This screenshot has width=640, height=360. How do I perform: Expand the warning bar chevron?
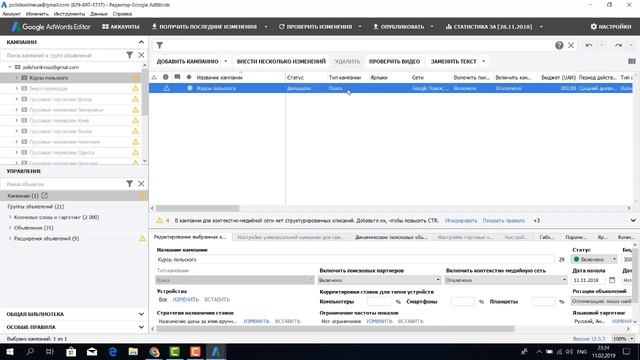(633, 220)
